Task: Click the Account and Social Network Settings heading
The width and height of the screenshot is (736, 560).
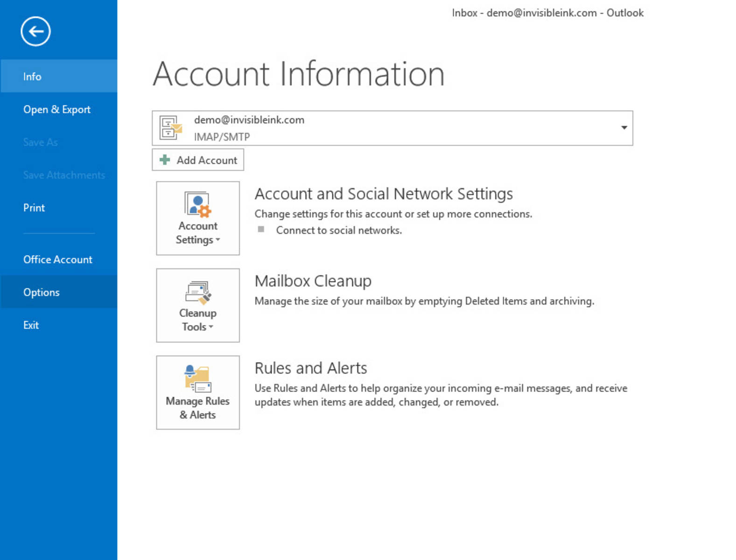Action: click(x=384, y=194)
